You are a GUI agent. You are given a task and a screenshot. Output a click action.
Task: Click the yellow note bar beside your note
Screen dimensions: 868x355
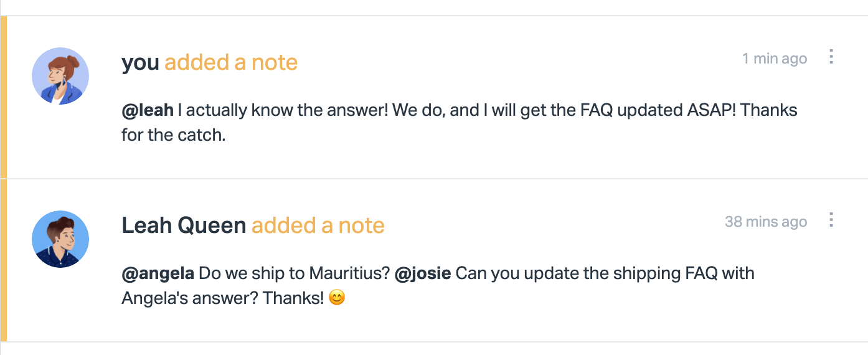3,97
